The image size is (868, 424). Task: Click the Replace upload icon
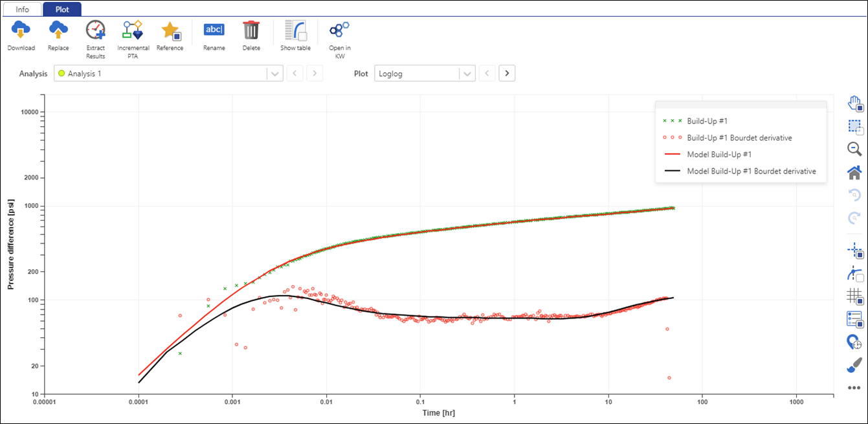pyautogui.click(x=58, y=30)
